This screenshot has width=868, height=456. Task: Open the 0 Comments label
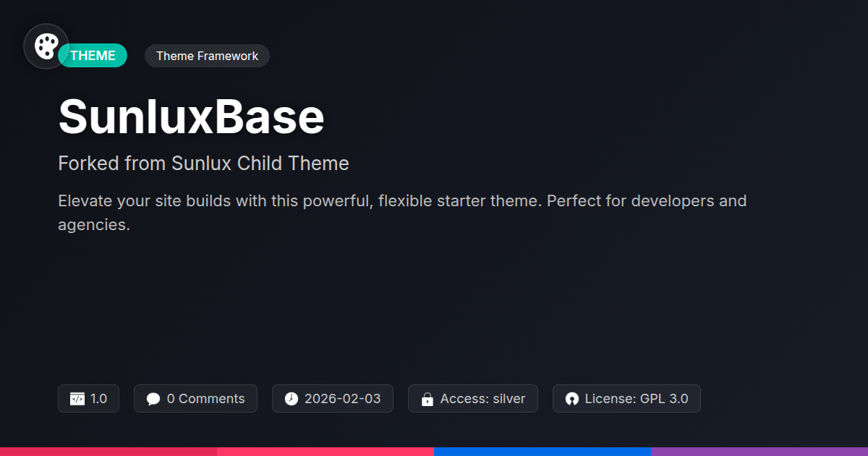coord(205,399)
